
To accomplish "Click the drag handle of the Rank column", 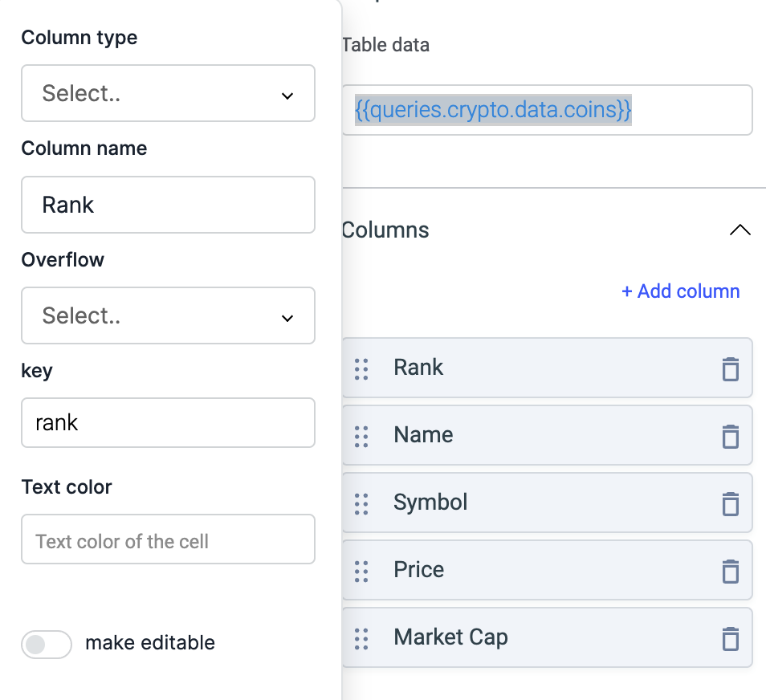I will [361, 368].
